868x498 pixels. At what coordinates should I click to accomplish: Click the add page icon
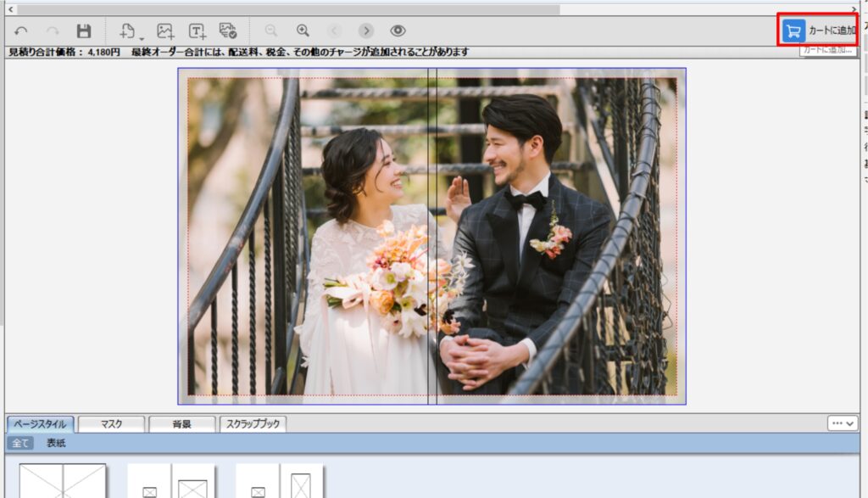point(127,31)
